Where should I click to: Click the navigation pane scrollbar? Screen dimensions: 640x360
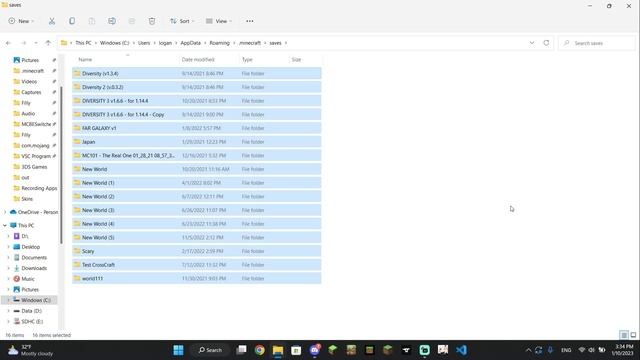point(61,165)
